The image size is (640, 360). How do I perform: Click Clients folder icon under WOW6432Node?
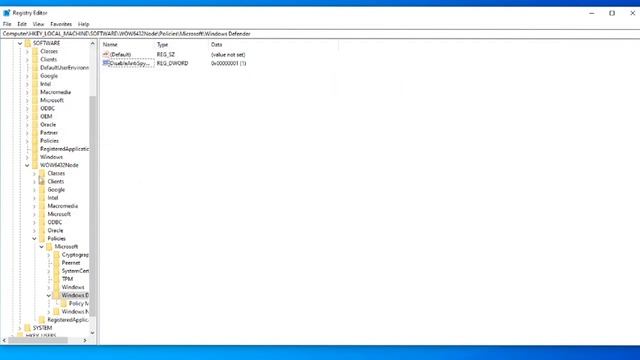pos(42,181)
